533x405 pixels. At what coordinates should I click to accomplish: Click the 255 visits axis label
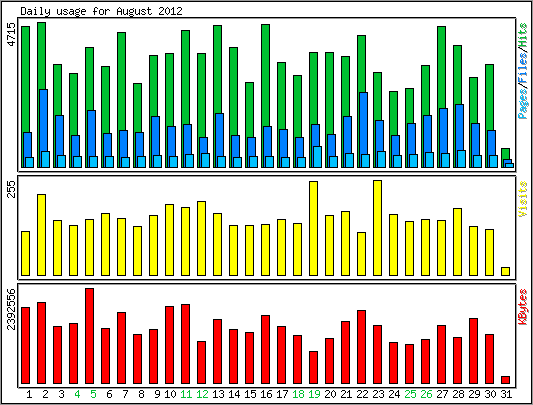click(x=12, y=189)
